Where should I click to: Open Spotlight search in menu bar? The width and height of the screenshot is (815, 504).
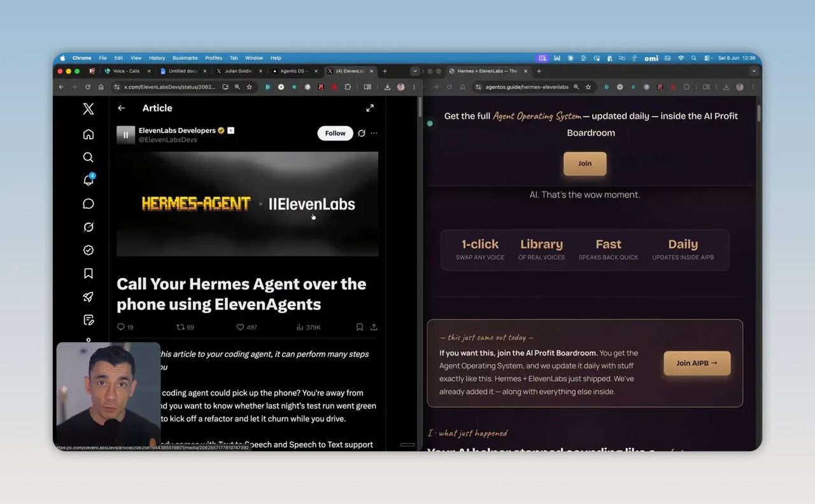(x=694, y=58)
